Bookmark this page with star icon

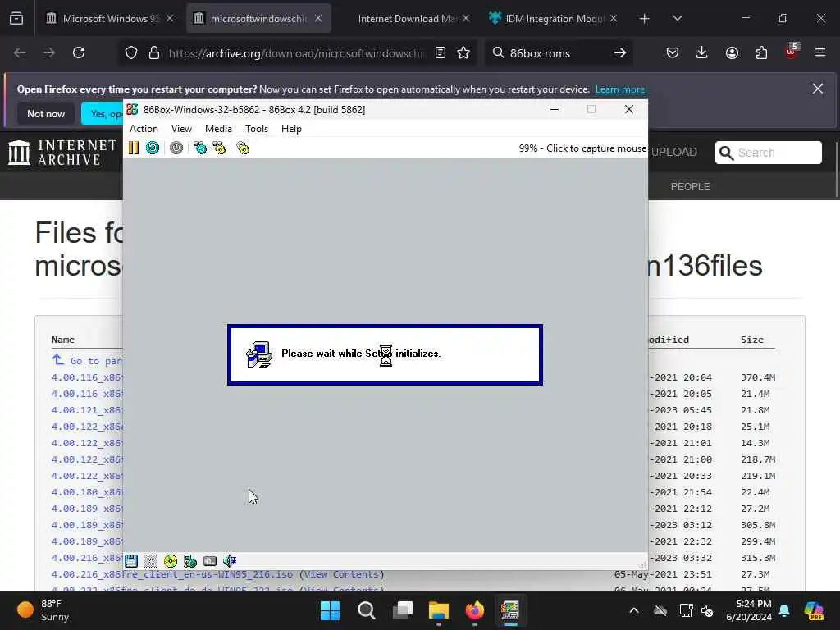(x=463, y=52)
